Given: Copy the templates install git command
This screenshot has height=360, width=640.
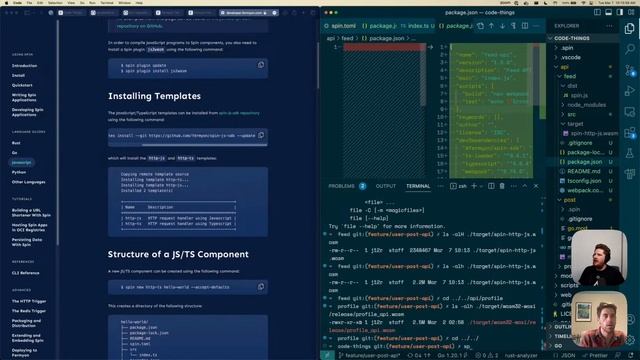Looking at the screenshot, I should [261, 135].
